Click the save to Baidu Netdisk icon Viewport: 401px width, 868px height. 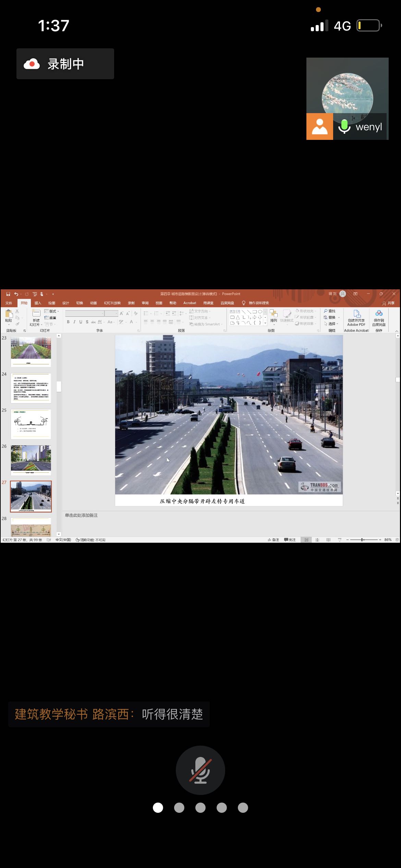point(379,313)
